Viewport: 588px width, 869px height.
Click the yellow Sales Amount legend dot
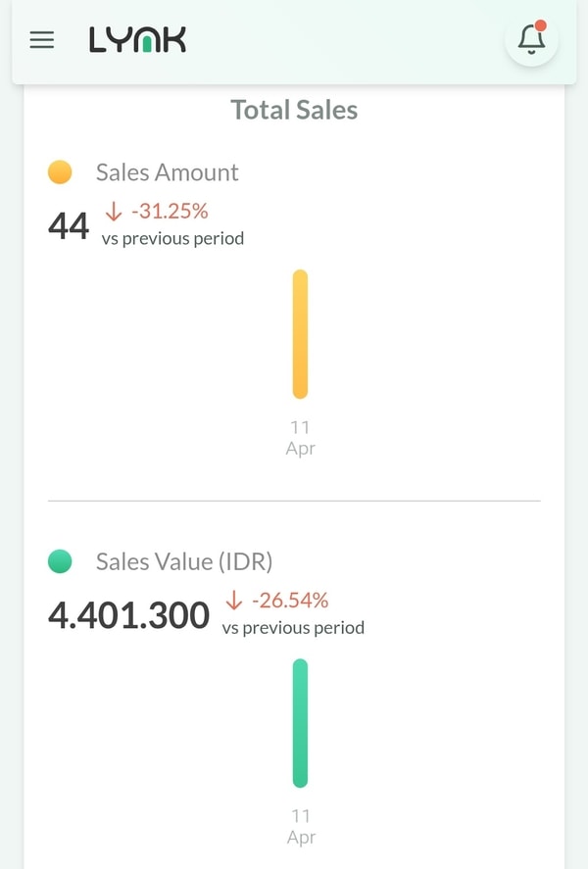click(60, 172)
